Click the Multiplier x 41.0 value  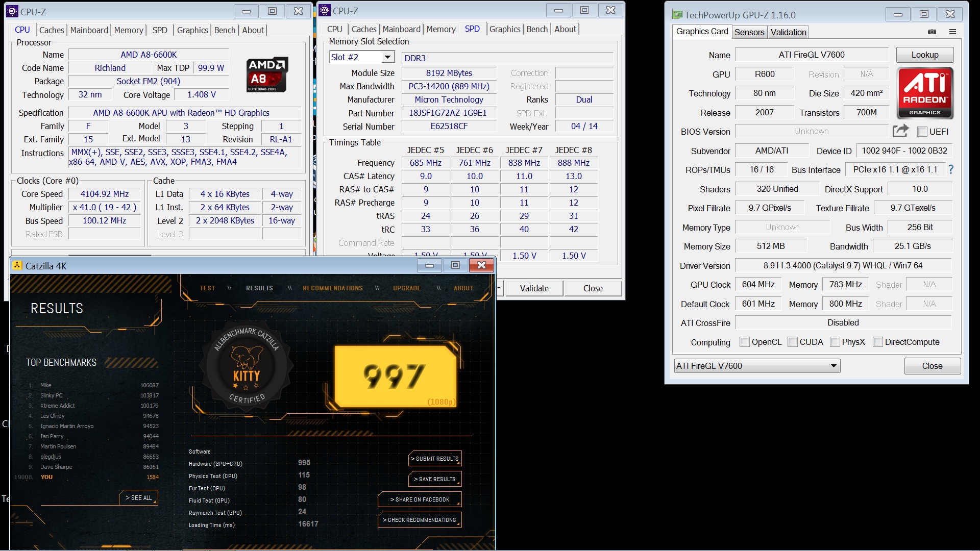click(105, 207)
